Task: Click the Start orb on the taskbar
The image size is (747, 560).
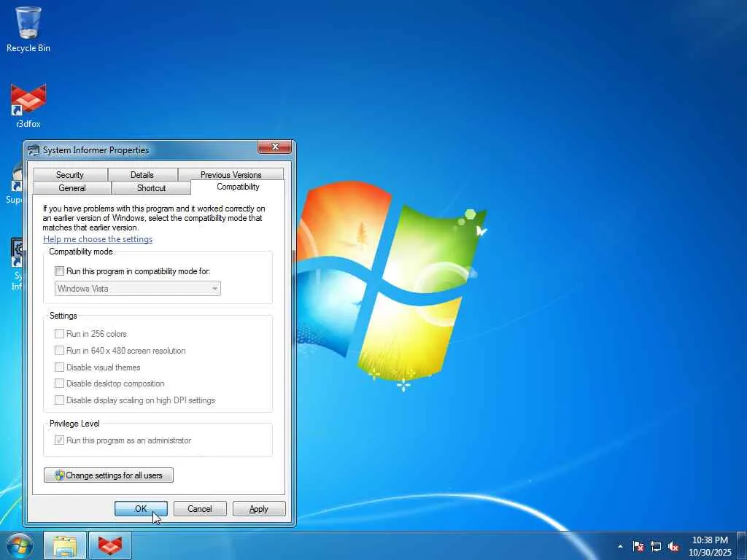Action: coord(20,545)
